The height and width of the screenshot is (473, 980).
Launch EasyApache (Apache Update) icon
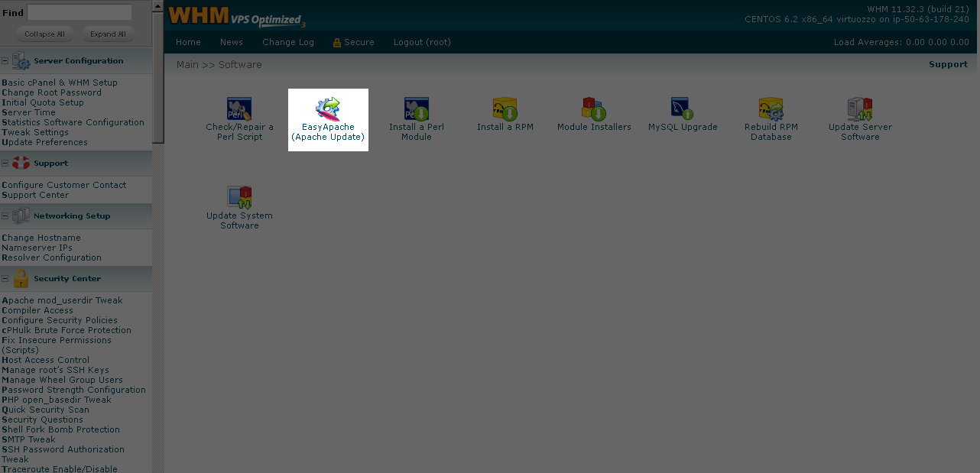click(328, 109)
